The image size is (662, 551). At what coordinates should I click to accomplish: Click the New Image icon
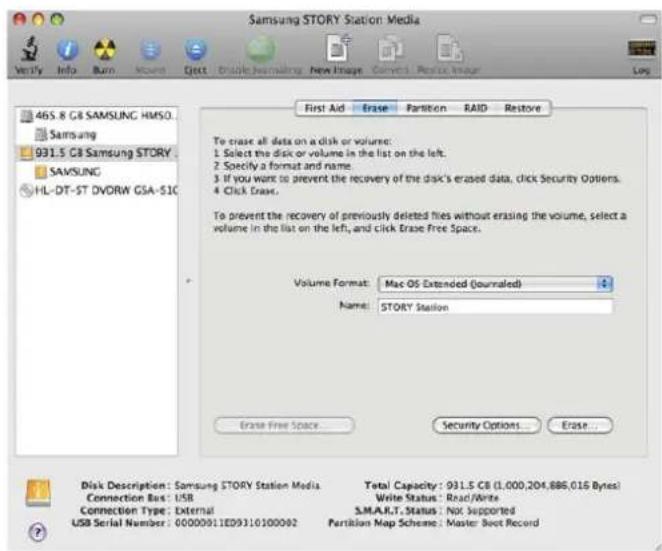click(x=337, y=48)
